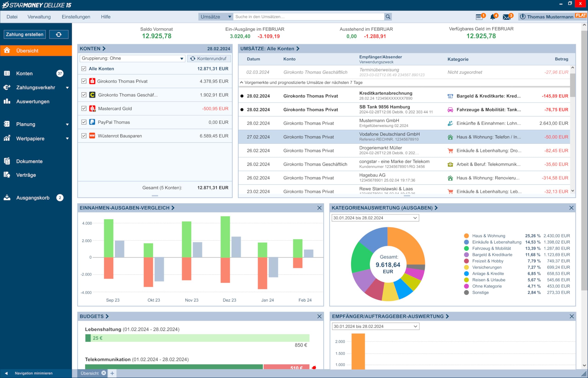Screen dimensions: 588x378
Task: Open the Übersicht home icon
Action: [7, 50]
